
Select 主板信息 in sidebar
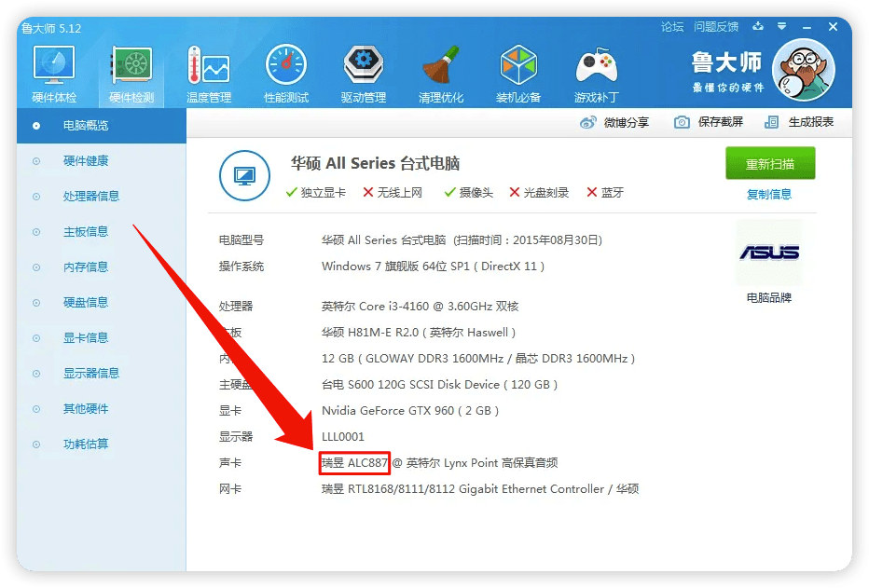[102, 232]
